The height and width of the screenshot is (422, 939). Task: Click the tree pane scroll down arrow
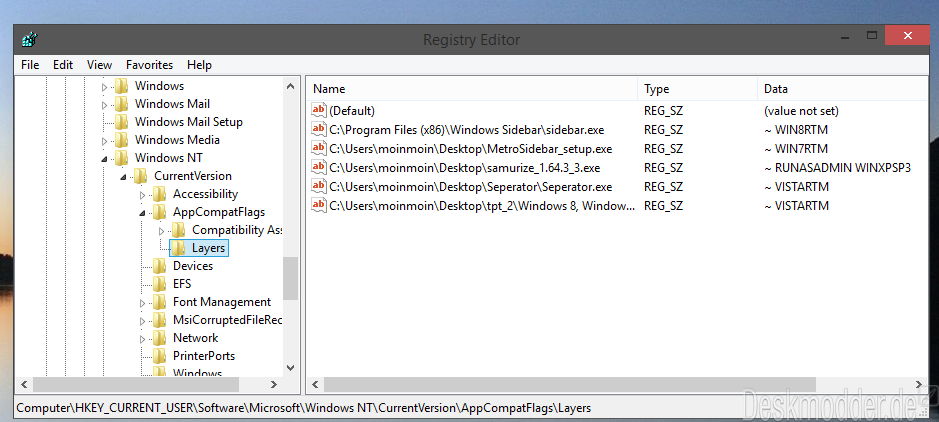coord(290,368)
